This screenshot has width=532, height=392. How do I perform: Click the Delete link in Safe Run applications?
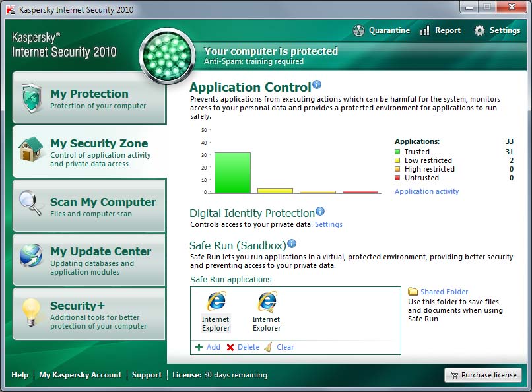(x=248, y=347)
